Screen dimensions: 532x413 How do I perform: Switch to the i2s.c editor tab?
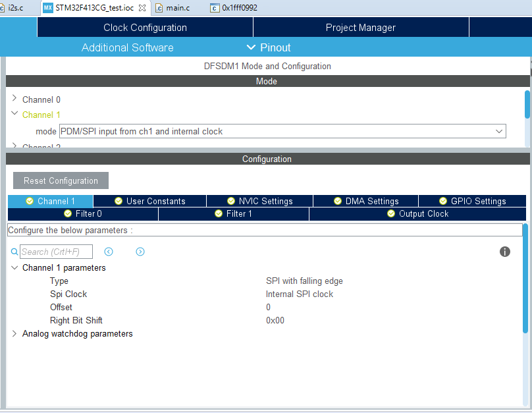tap(15, 8)
